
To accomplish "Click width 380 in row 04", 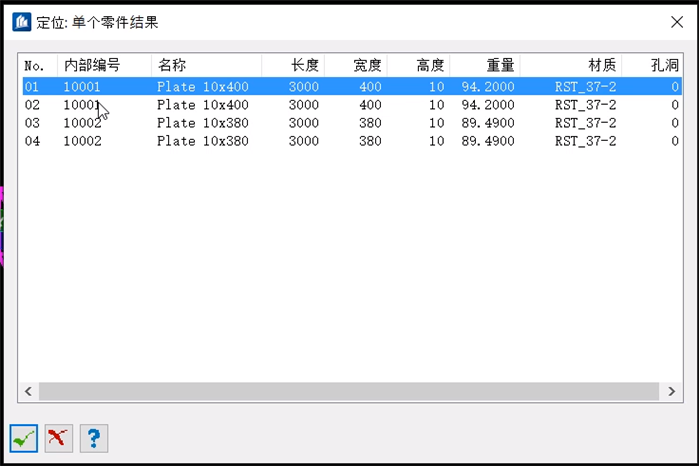I will coord(370,141).
